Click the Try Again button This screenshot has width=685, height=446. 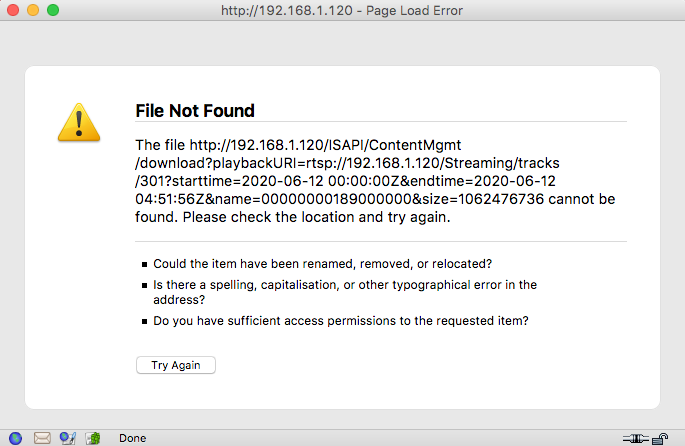(176, 365)
